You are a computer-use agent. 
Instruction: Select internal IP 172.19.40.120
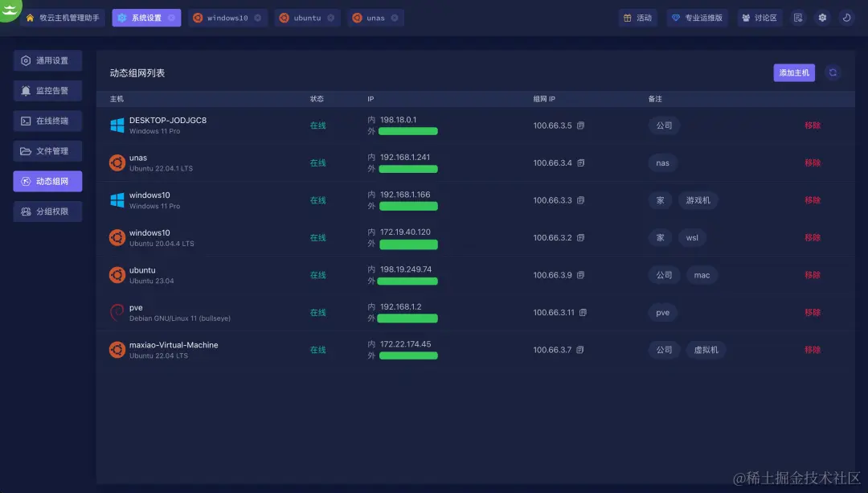click(x=405, y=232)
